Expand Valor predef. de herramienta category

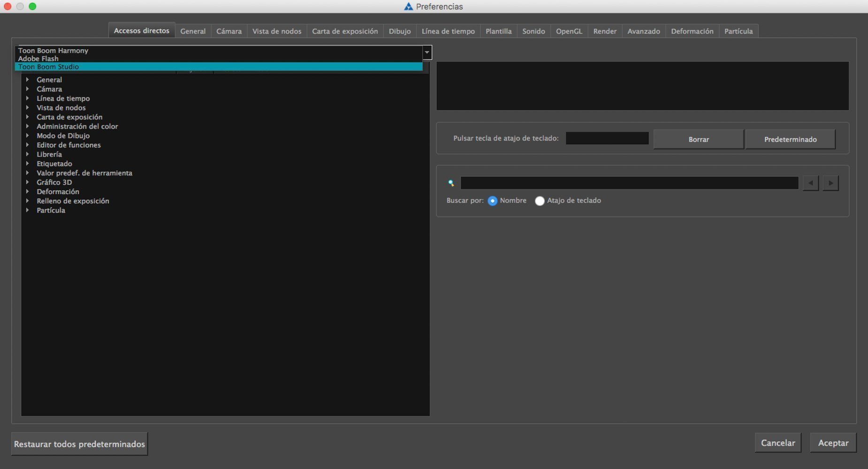(x=28, y=173)
